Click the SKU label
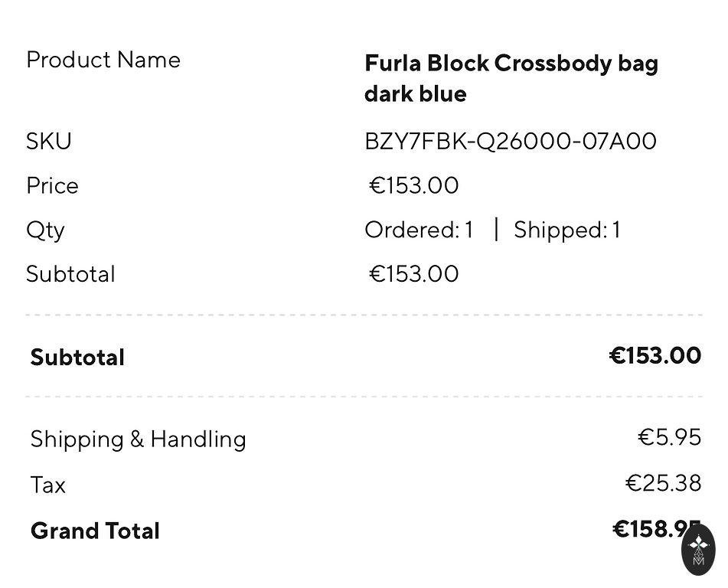The image size is (728, 588). pos(49,141)
